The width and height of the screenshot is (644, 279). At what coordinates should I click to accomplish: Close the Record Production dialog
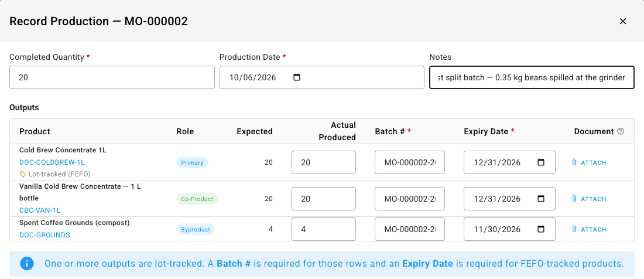(623, 21)
